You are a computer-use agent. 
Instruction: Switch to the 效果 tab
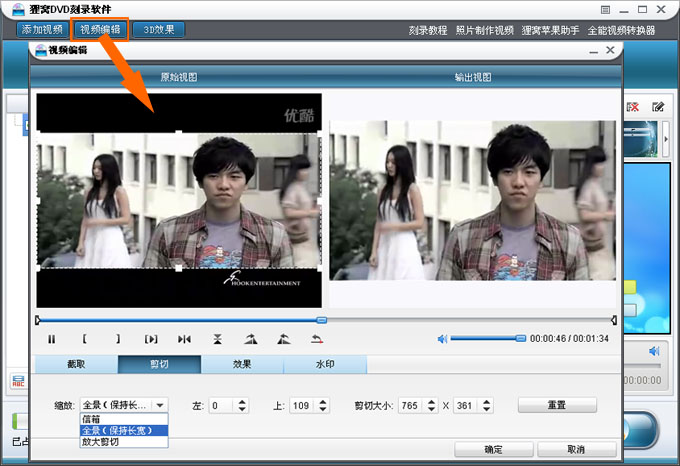242,364
